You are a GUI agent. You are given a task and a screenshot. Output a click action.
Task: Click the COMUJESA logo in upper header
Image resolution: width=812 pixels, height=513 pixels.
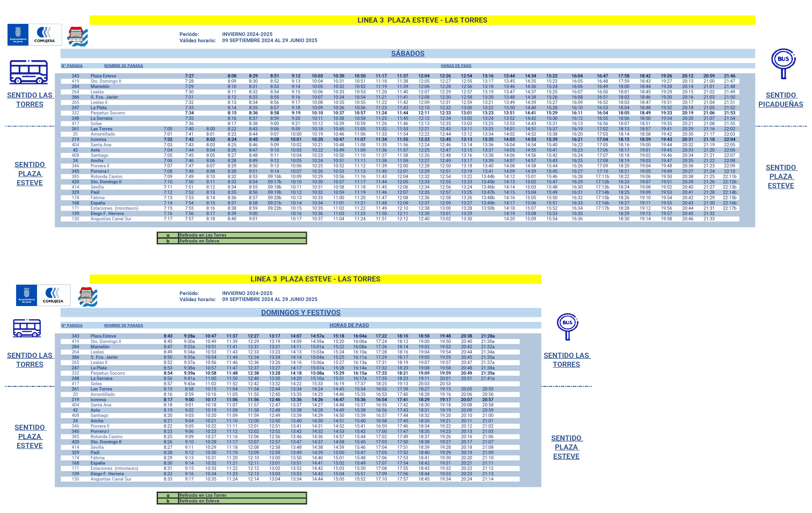[x=45, y=35]
